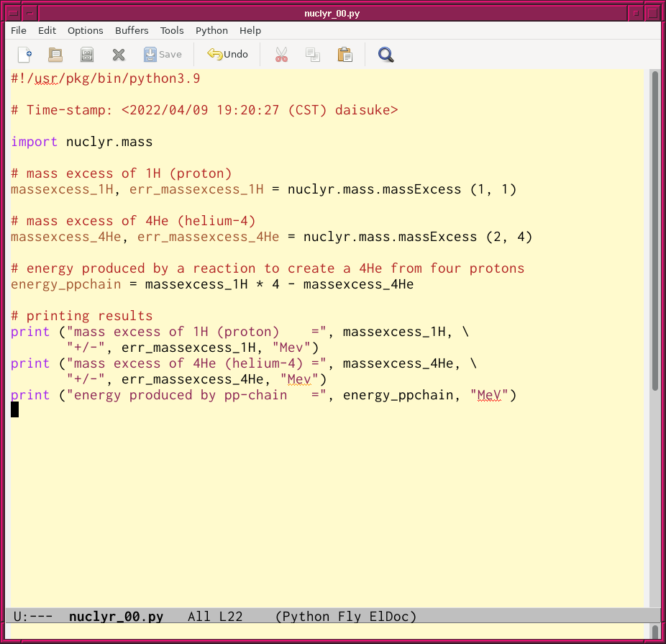666x644 pixels.
Task: Select the Help menu
Action: (x=250, y=30)
